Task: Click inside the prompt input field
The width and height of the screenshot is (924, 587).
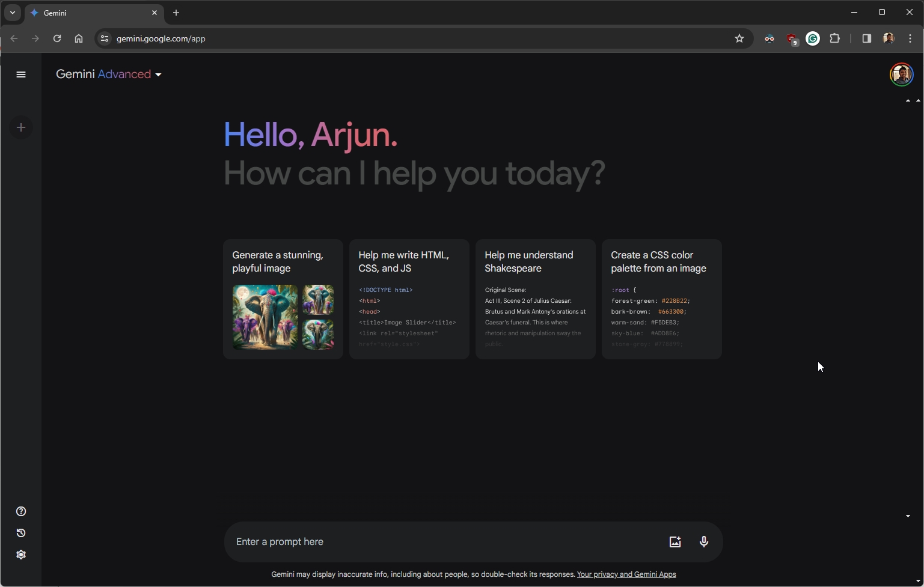Action: point(421,541)
